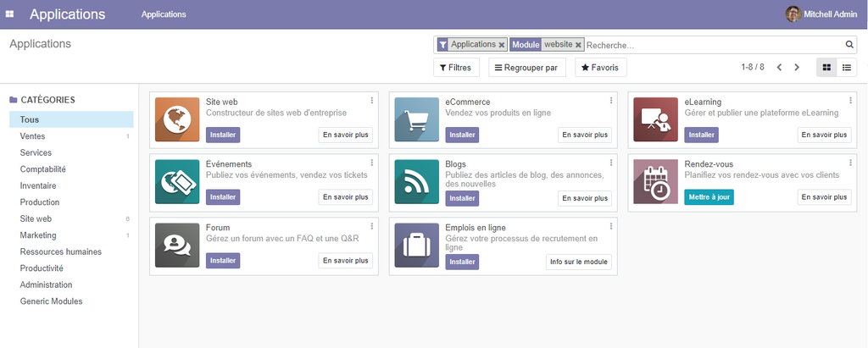Select the Marketing category

click(38, 235)
